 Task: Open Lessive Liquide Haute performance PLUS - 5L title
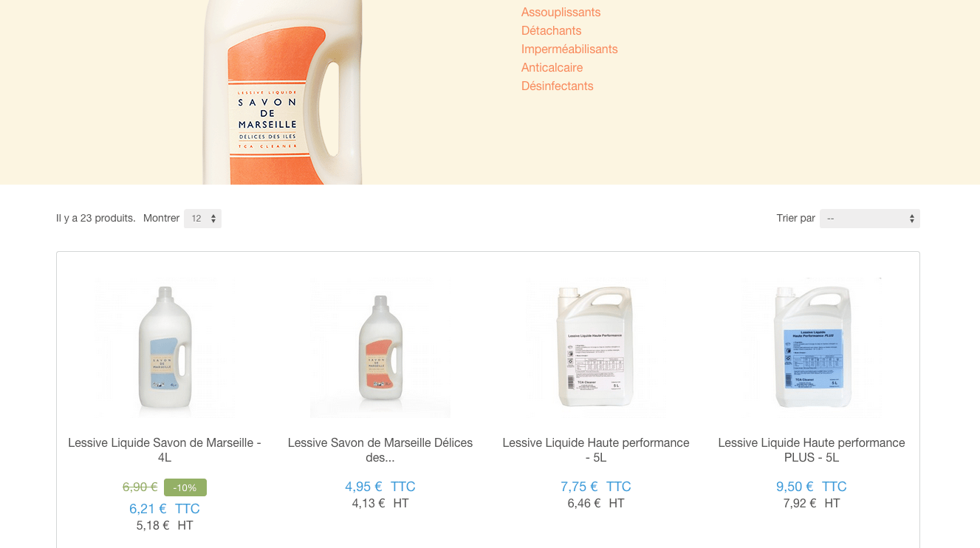click(x=812, y=451)
